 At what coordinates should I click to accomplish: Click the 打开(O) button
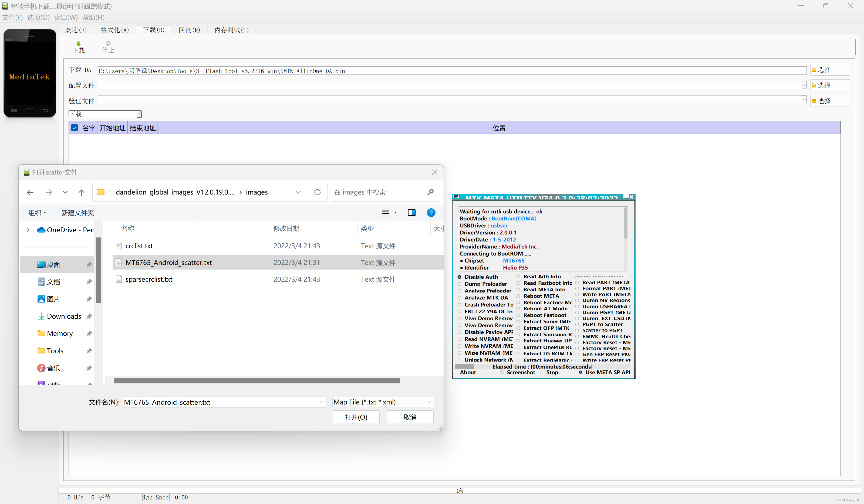(x=356, y=417)
